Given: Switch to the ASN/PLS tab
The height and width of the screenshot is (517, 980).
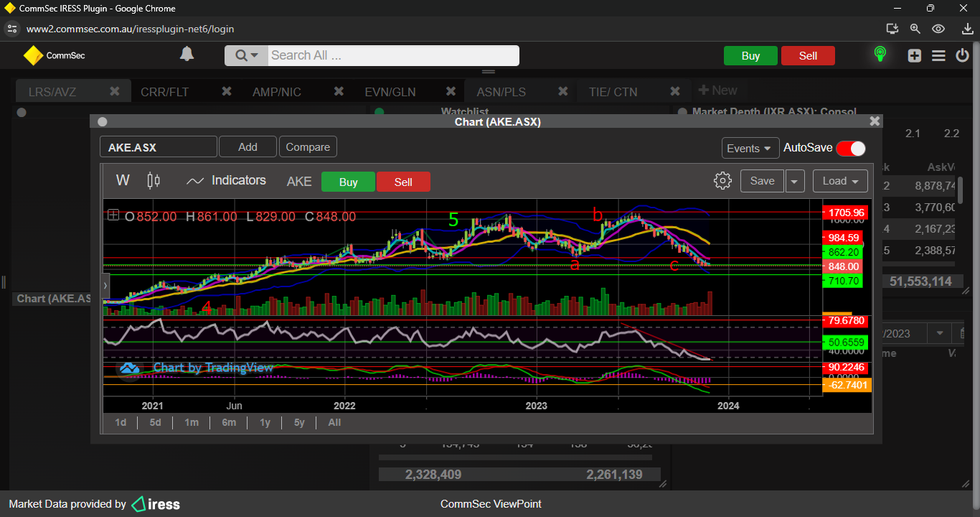Looking at the screenshot, I should pyautogui.click(x=501, y=92).
